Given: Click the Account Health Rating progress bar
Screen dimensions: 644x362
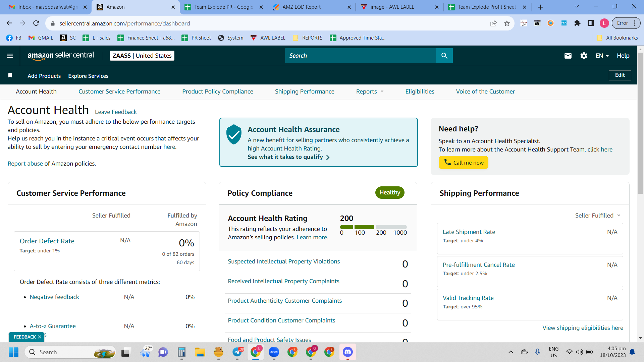Looking at the screenshot, I should 373,227.
